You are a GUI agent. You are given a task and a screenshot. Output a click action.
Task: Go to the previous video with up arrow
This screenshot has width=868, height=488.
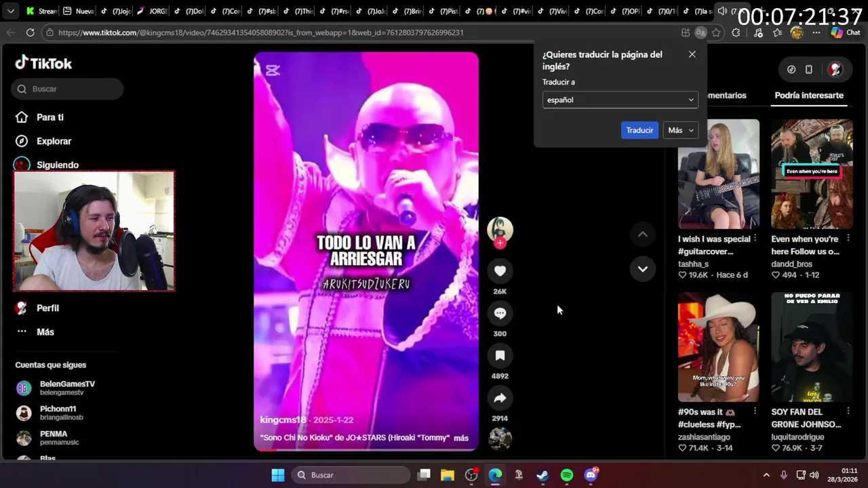tap(642, 235)
